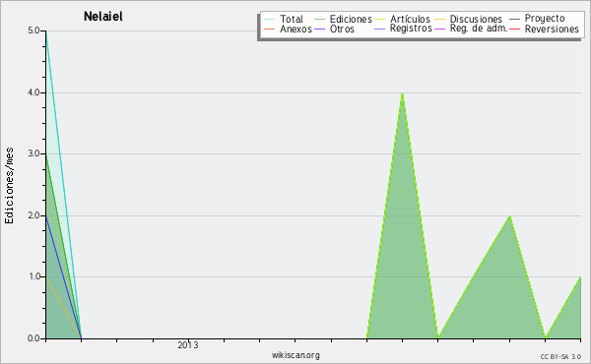Click the 4.0 y-axis value
The image size is (591, 364).
click(34, 92)
